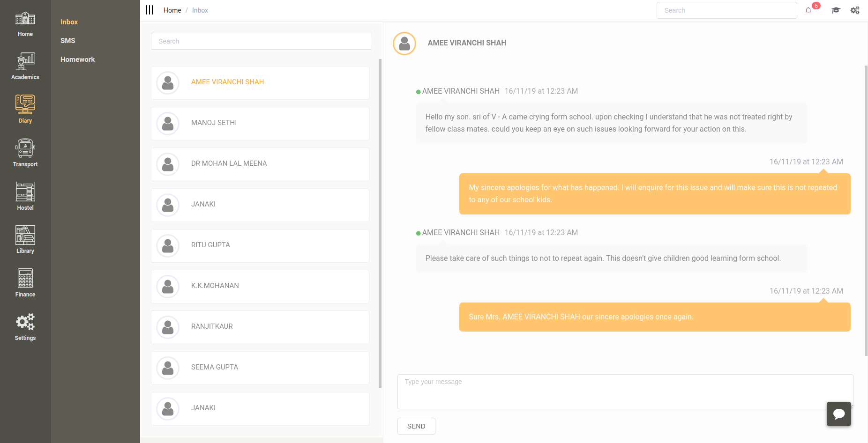The image size is (868, 443).
Task: Open the Library sidebar icon
Action: (25, 235)
